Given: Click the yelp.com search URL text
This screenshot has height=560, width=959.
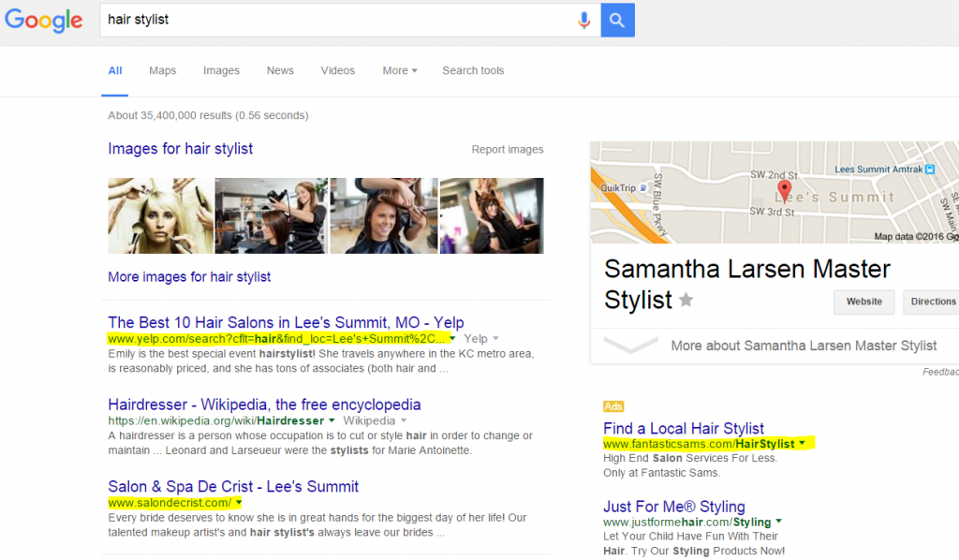Looking at the screenshot, I should tap(277, 338).
